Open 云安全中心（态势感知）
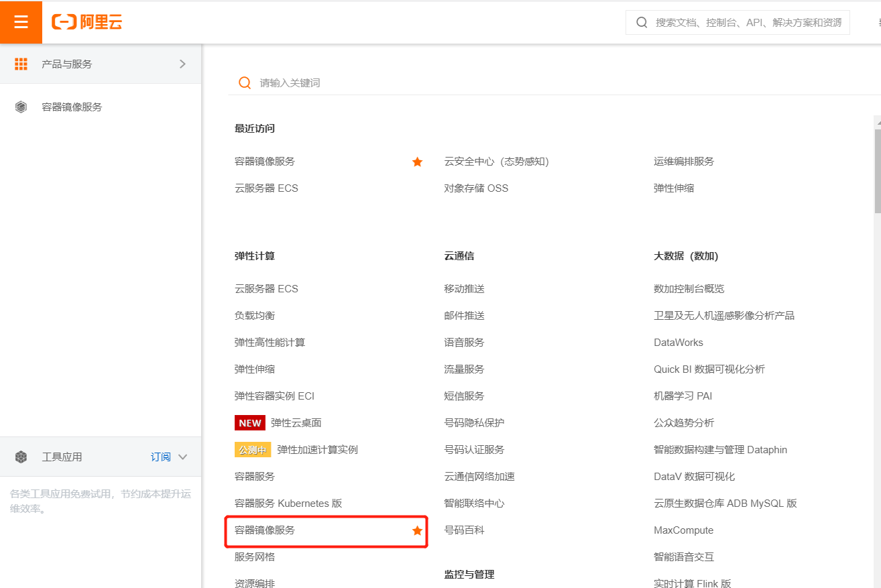The width and height of the screenshot is (881, 588). pos(496,162)
